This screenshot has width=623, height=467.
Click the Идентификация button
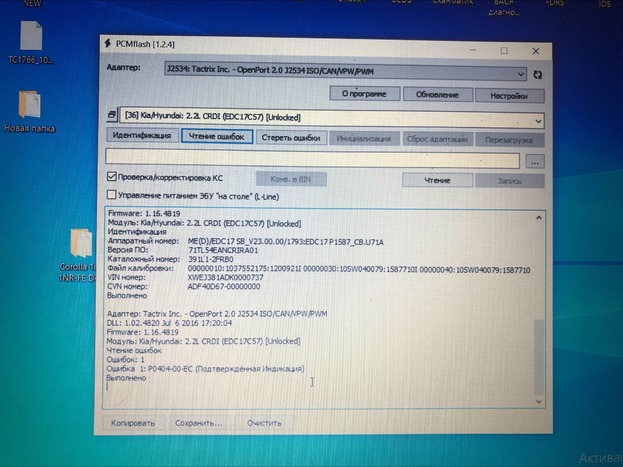click(x=141, y=137)
